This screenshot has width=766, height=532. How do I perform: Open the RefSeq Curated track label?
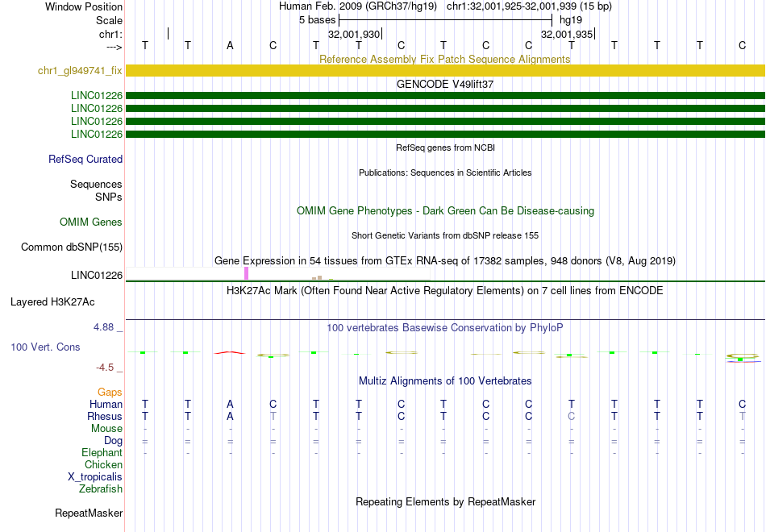pyautogui.click(x=85, y=160)
